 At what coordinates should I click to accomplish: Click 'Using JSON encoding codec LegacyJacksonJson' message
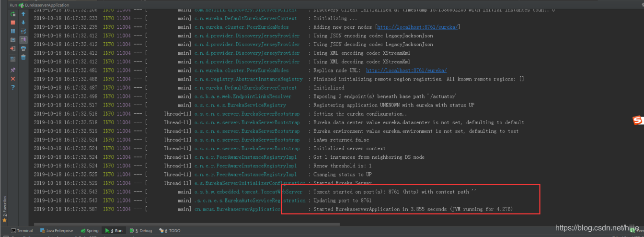373,36
